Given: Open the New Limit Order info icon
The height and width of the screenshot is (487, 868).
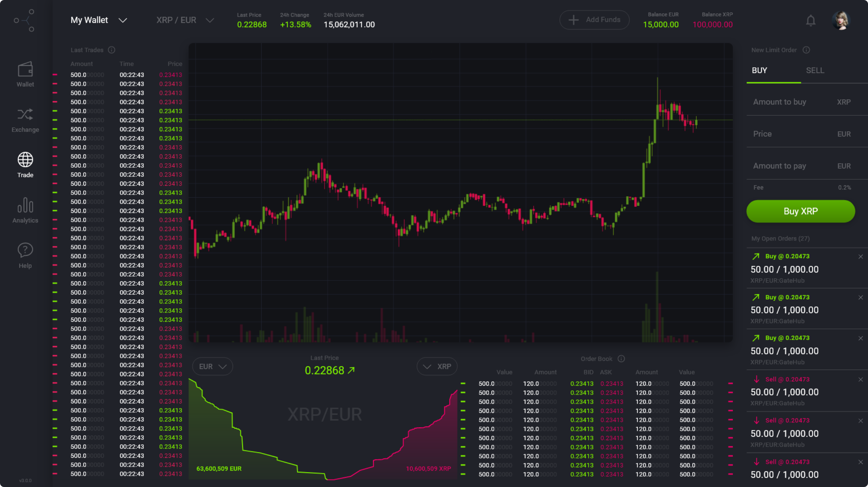Looking at the screenshot, I should coord(807,50).
